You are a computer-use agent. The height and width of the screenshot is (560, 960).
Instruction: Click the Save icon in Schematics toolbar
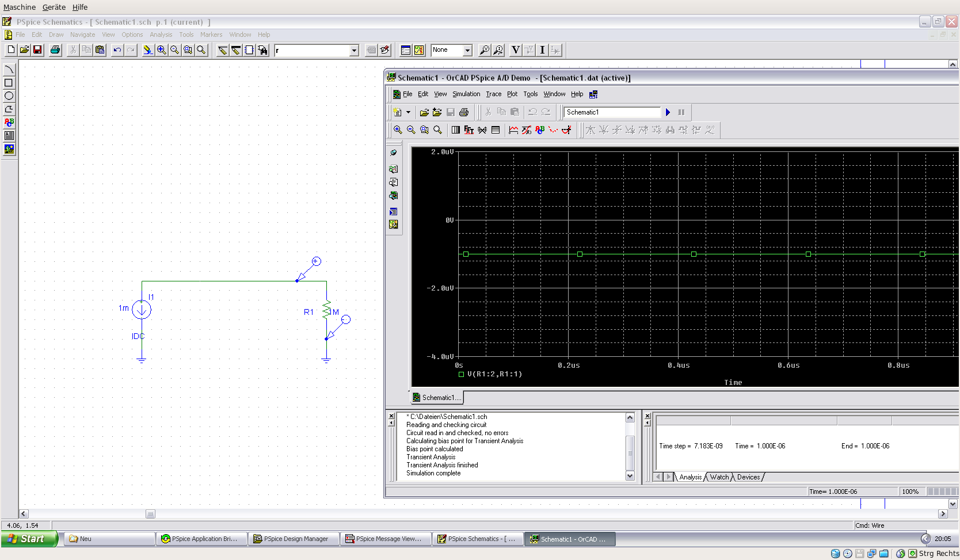click(x=37, y=50)
